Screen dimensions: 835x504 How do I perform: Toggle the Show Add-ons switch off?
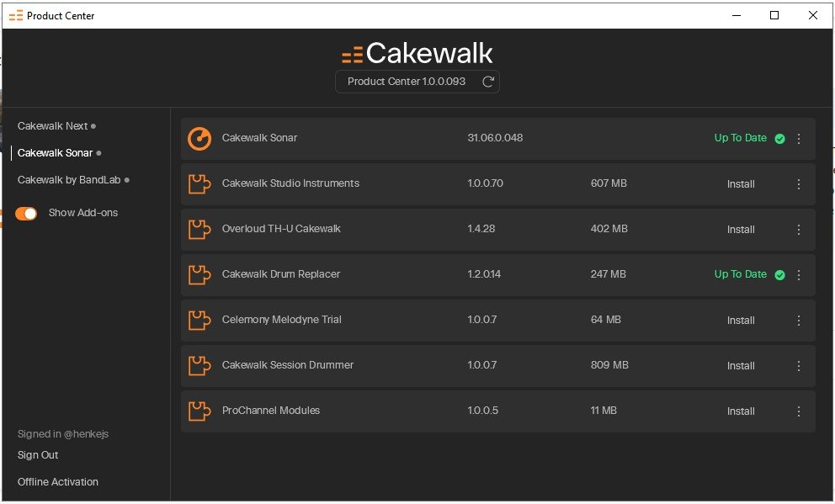pyautogui.click(x=26, y=214)
